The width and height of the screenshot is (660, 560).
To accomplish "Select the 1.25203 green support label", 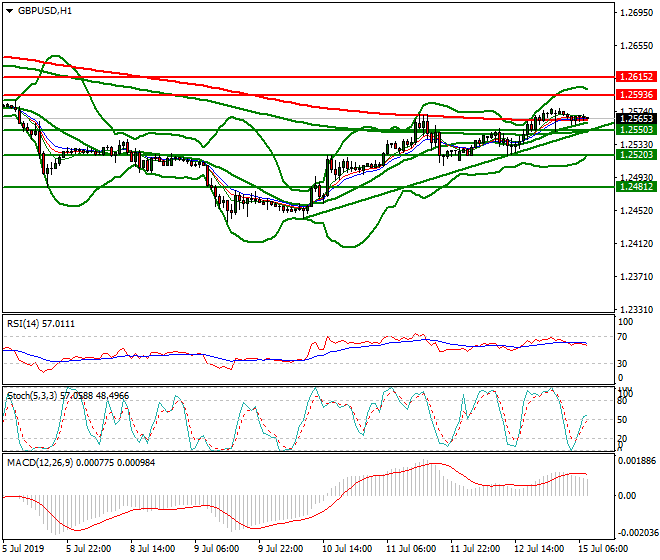I will coord(636,155).
